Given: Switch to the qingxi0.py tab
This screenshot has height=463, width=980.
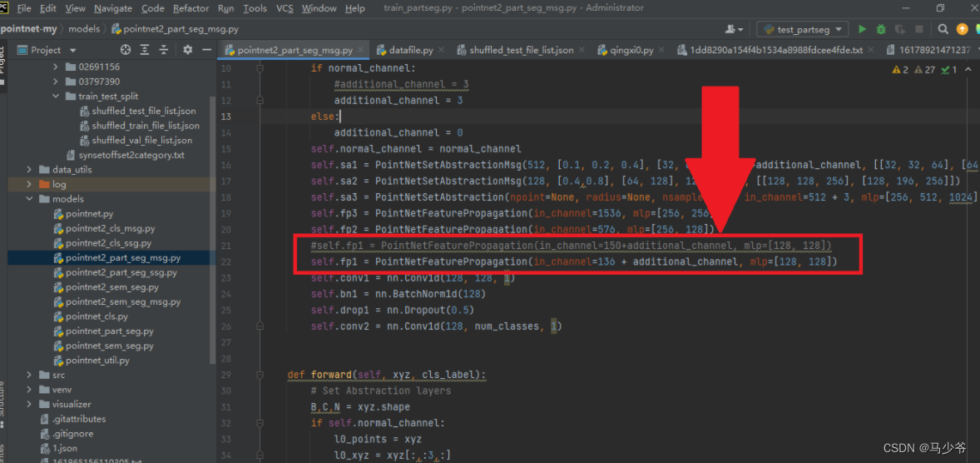Looking at the screenshot, I should (x=630, y=50).
